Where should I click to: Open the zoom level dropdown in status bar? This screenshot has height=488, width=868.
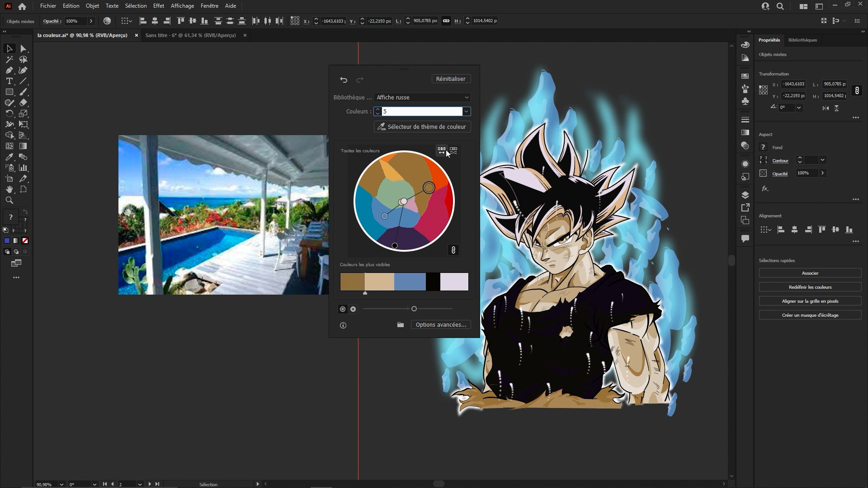pos(61,484)
